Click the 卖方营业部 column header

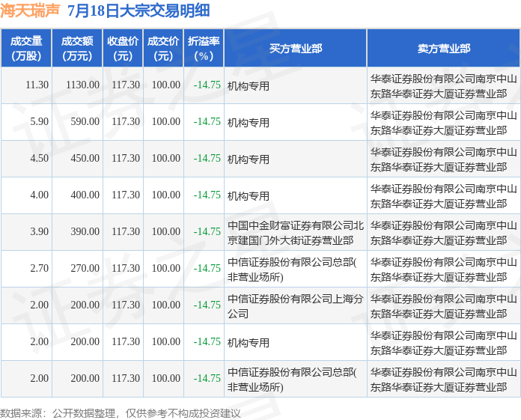point(444,49)
